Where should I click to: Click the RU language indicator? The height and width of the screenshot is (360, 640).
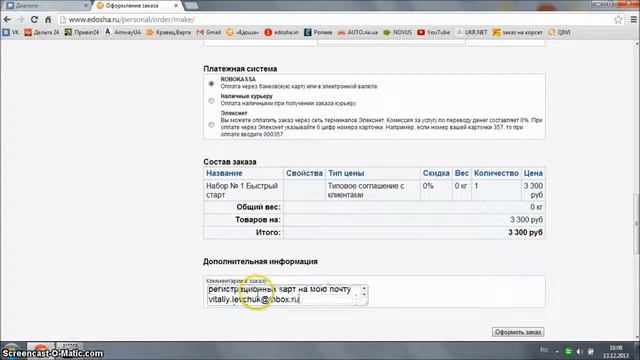544,350
